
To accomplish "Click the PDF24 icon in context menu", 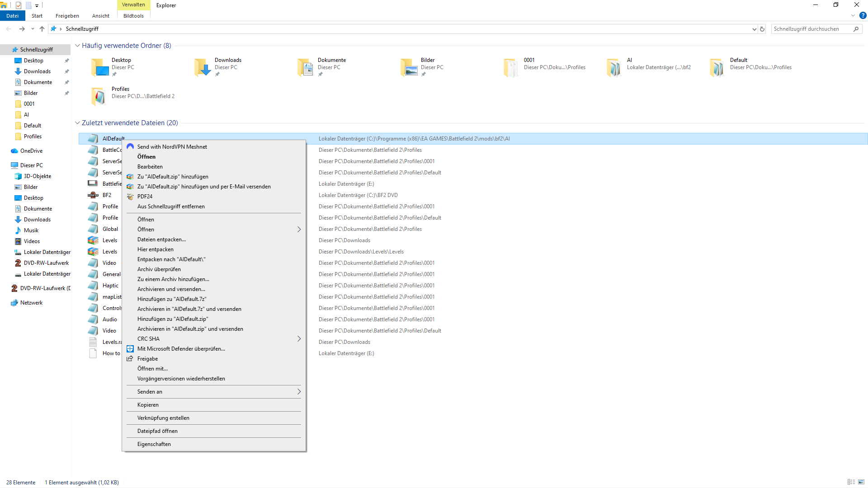I will tap(130, 197).
